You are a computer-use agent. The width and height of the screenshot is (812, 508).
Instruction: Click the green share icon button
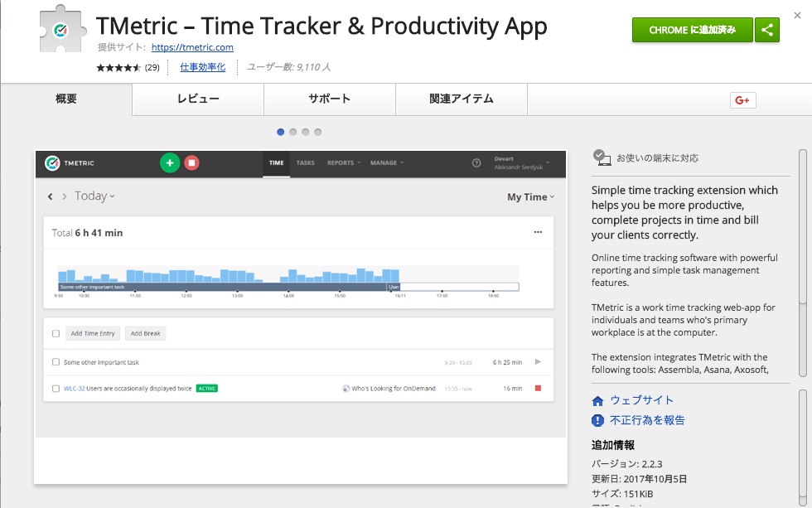tap(767, 30)
